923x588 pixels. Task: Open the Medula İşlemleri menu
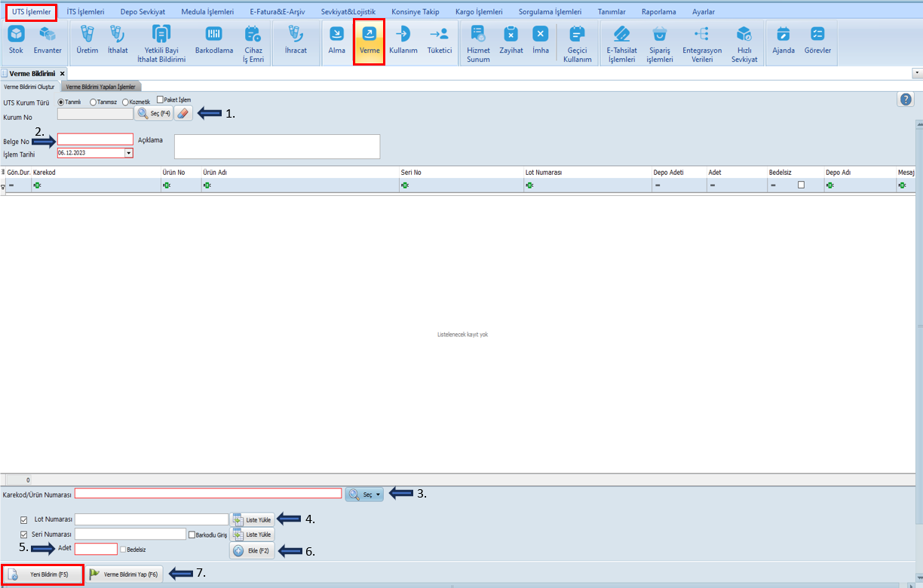[207, 12]
